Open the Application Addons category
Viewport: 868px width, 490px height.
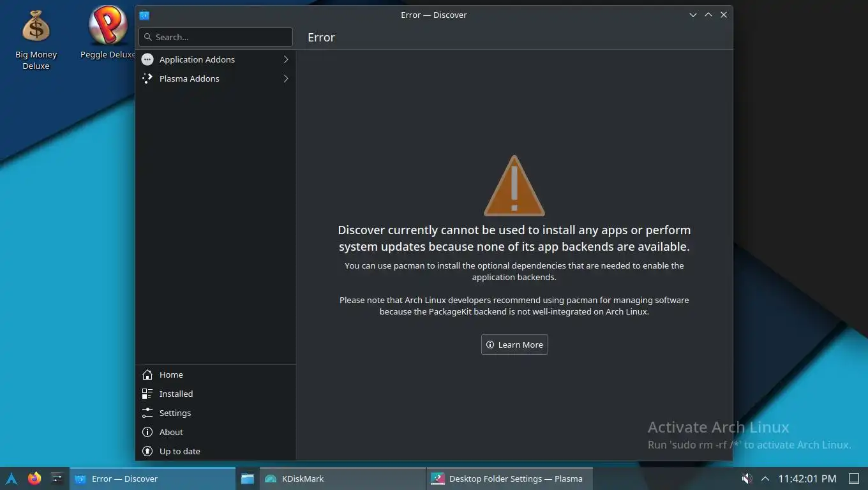click(x=216, y=59)
